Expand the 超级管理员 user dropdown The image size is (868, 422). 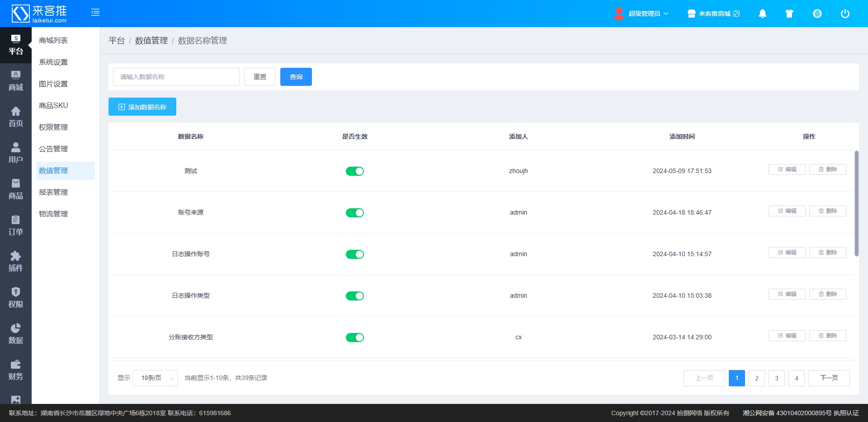pyautogui.click(x=642, y=14)
